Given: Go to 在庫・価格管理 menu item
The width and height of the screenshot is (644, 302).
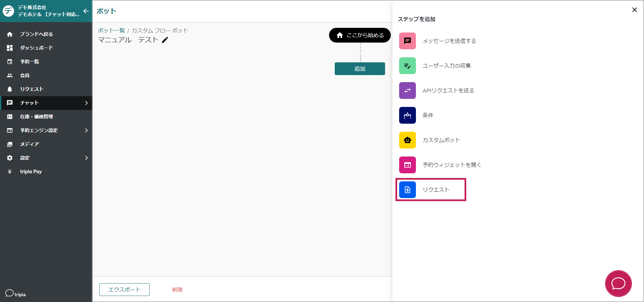Looking at the screenshot, I should click(36, 117).
